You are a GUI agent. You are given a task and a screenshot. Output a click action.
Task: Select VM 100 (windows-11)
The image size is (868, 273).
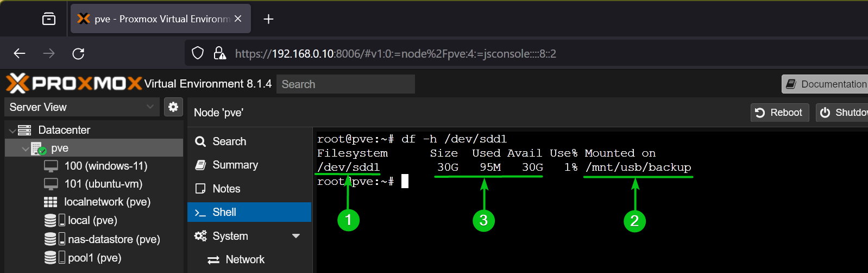(x=94, y=166)
